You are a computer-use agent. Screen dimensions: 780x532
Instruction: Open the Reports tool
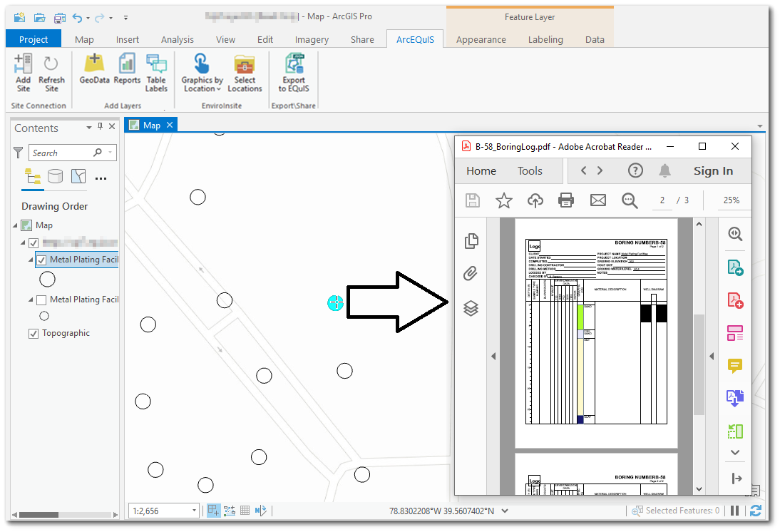[x=127, y=68]
